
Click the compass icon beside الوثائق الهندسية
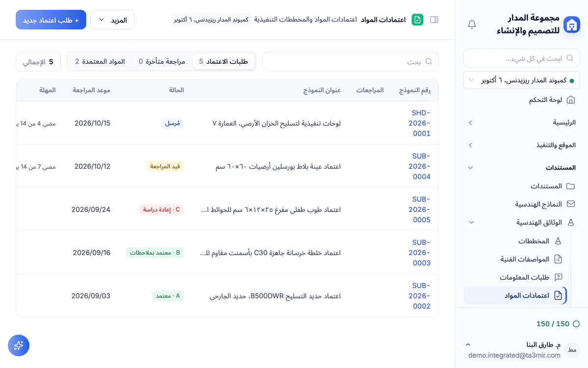click(x=570, y=222)
